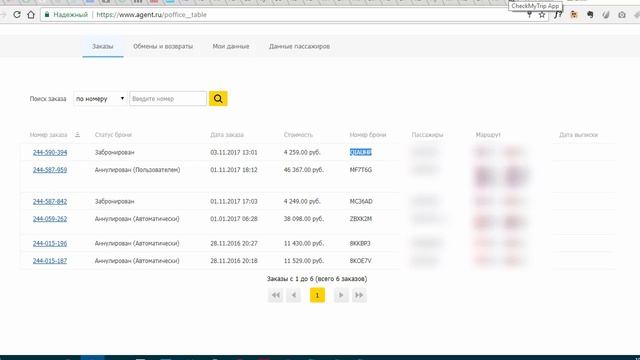Image resolution: width=640 pixels, height=360 pixels.
Task: Click the date 01.11.2017 17:03
Action: coord(234,201)
